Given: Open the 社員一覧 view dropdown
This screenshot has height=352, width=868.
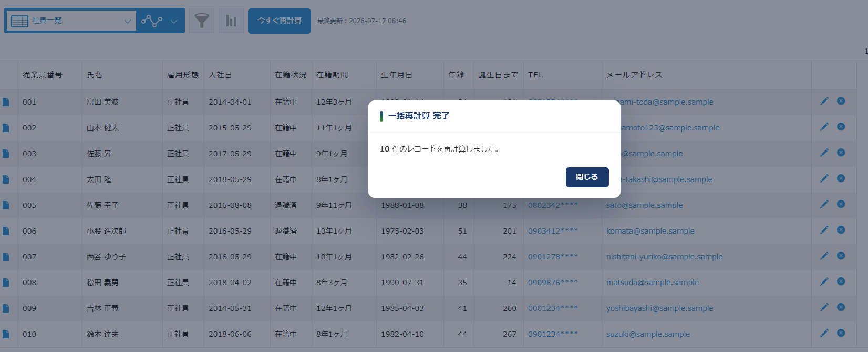Looking at the screenshot, I should 70,21.
